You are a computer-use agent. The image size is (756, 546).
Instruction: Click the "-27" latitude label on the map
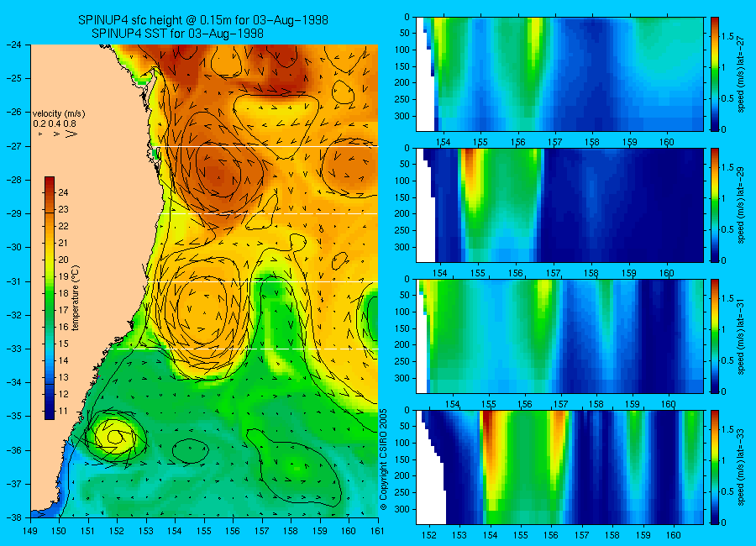click(14, 145)
